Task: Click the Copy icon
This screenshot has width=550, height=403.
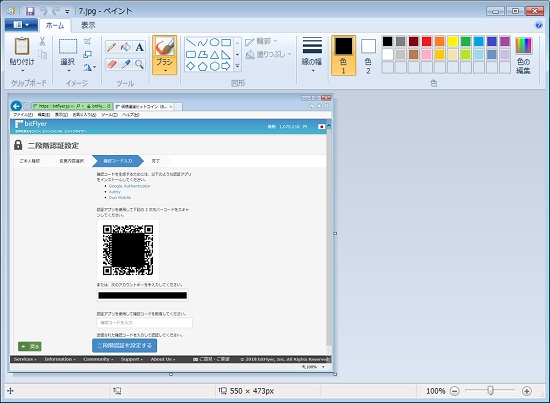Action: point(42,54)
